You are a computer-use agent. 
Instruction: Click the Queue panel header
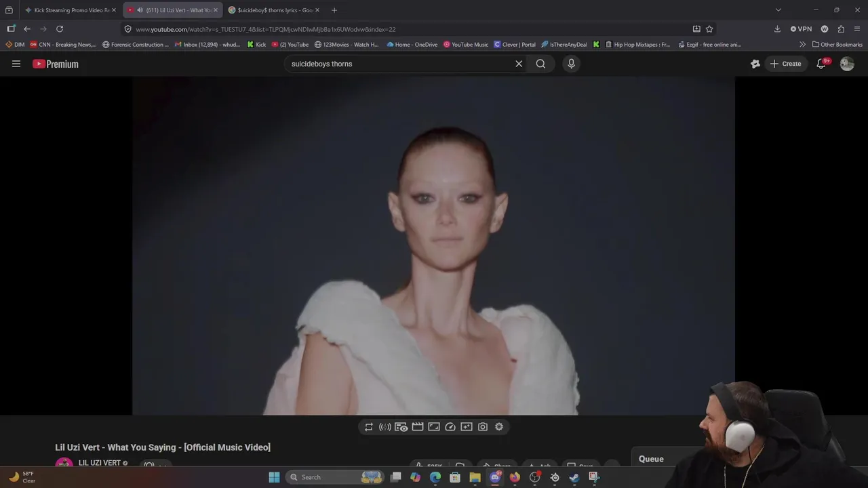[651, 459]
